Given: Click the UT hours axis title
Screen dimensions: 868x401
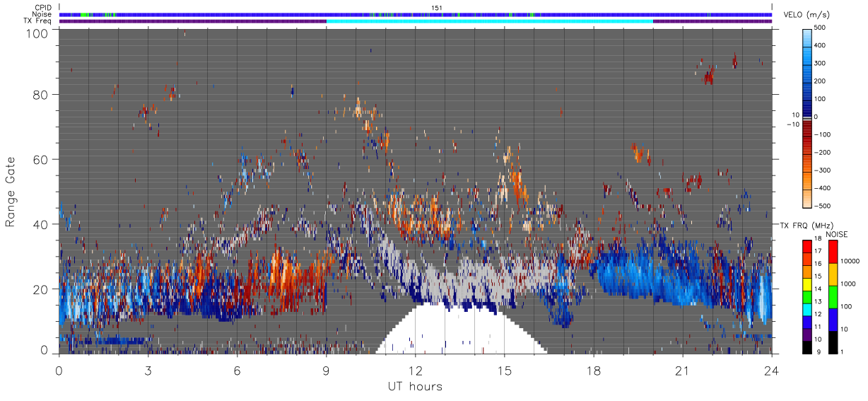Looking at the screenshot, I should coord(415,387).
